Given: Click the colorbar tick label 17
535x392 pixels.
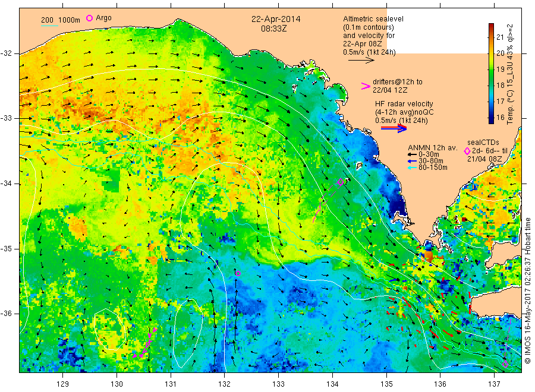Looking at the screenshot, I should (x=500, y=101).
